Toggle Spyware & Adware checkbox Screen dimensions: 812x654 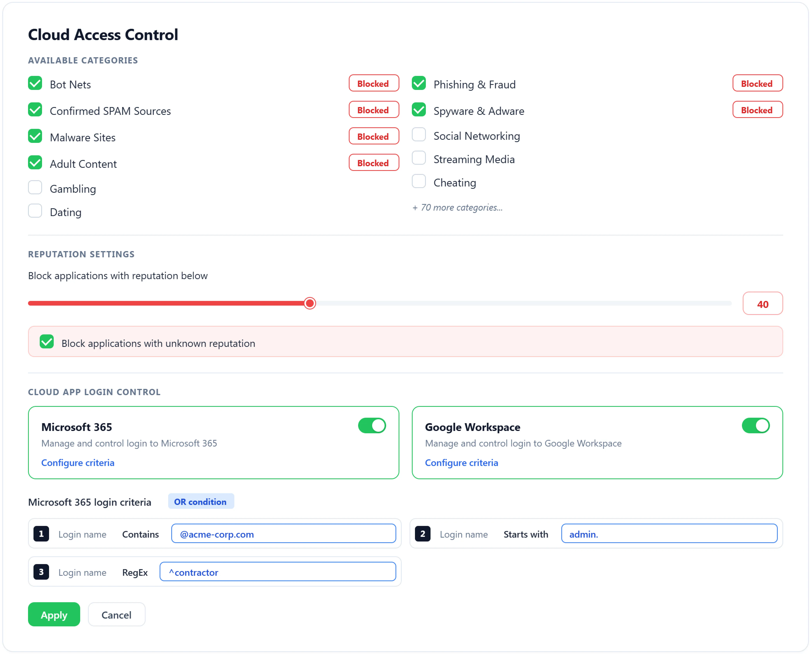pyautogui.click(x=419, y=110)
